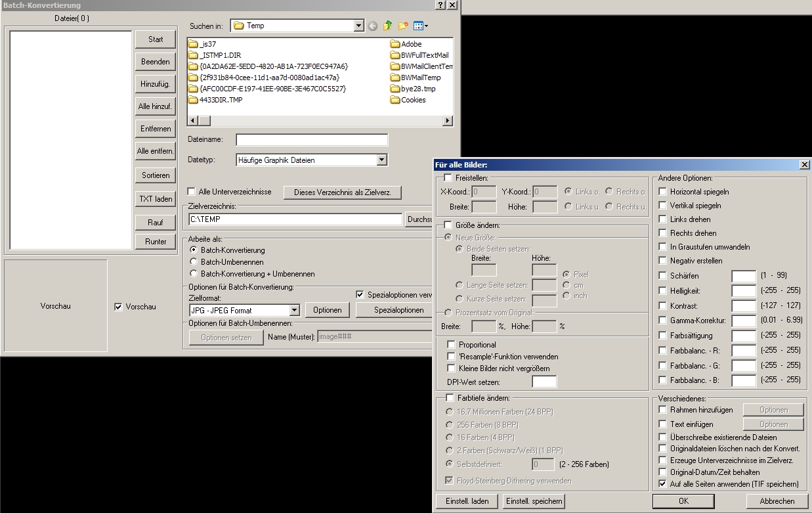Image resolution: width=812 pixels, height=513 pixels.
Task: Click the back navigation arrow icon
Action: click(373, 26)
